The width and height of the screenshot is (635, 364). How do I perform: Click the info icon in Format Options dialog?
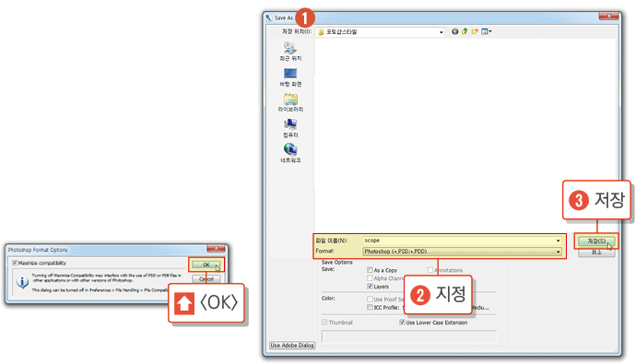click(22, 282)
